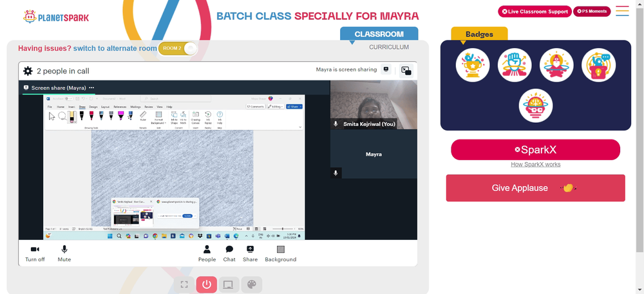Click Ink to Math in shared Word
Image resolution: width=644 pixels, height=294 pixels.
[x=183, y=118]
